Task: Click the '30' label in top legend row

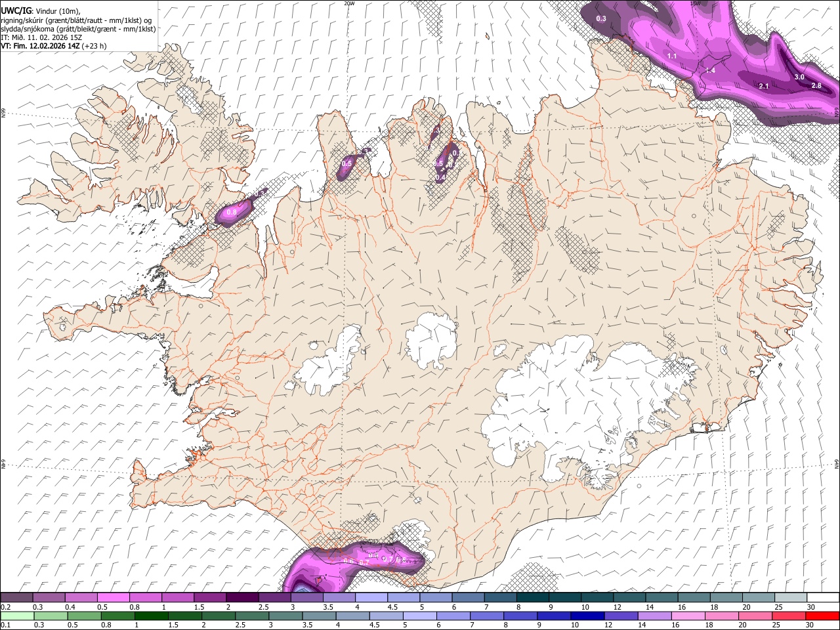Action: pyautogui.click(x=810, y=607)
